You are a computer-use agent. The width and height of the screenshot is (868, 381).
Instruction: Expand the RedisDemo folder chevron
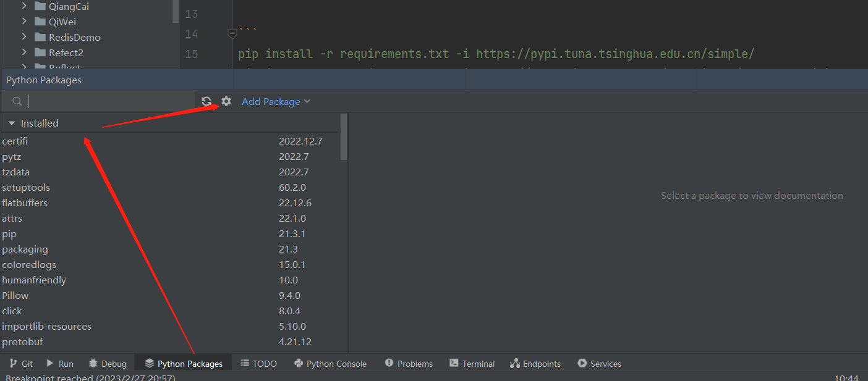(x=24, y=37)
